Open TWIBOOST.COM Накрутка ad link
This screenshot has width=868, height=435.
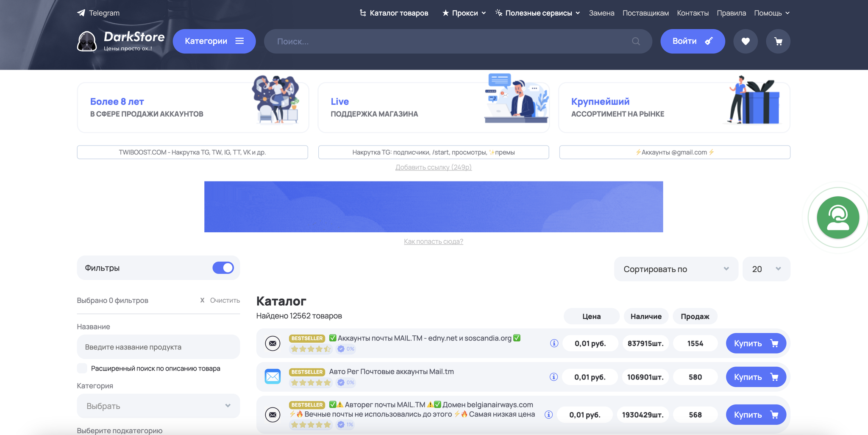[192, 152]
